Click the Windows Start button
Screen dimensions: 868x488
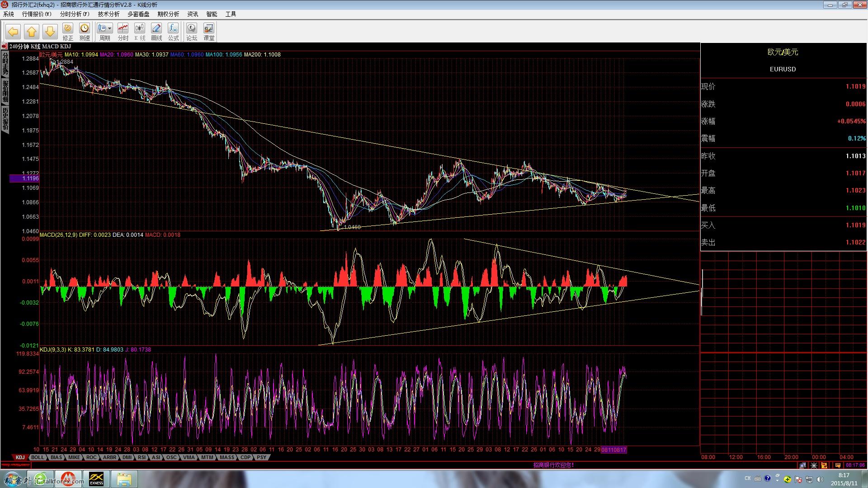coord(12,479)
